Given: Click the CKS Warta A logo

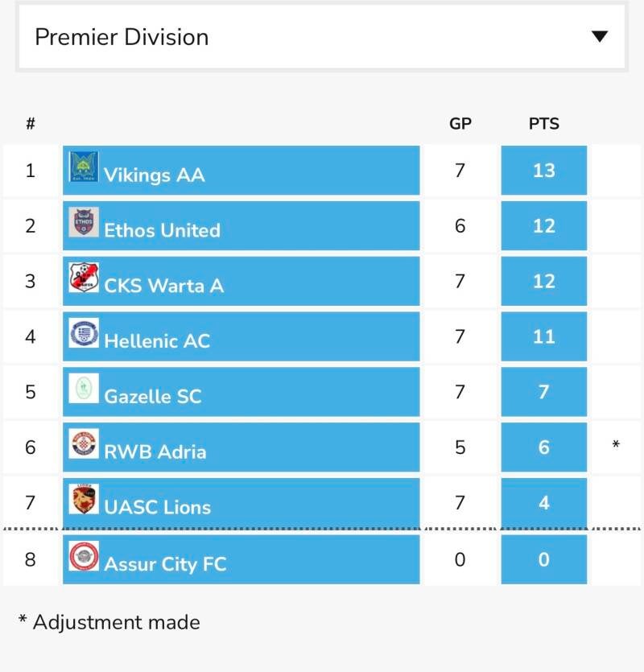Looking at the screenshot, I should pyautogui.click(x=84, y=278).
